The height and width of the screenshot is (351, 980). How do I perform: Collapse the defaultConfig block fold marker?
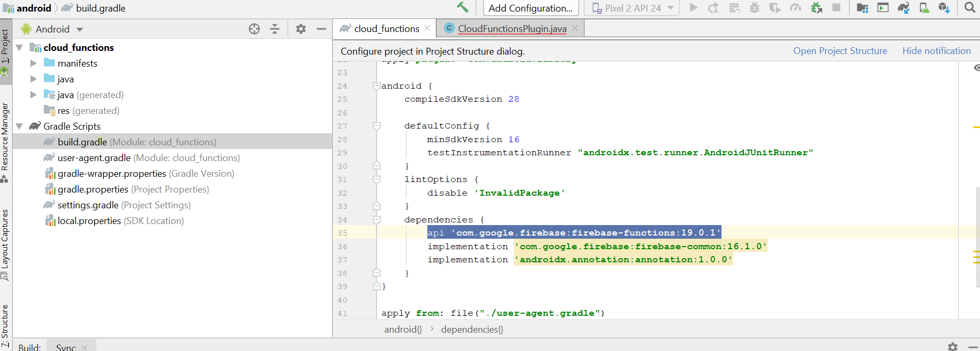[376, 126]
